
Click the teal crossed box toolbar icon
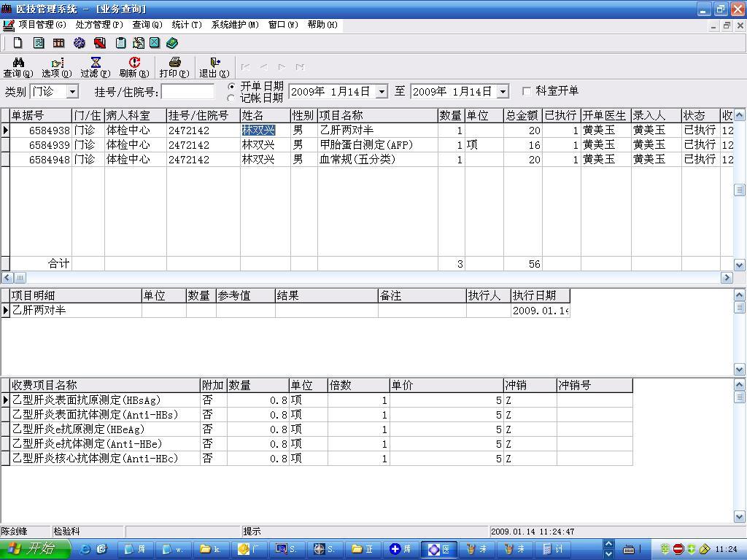[155, 43]
